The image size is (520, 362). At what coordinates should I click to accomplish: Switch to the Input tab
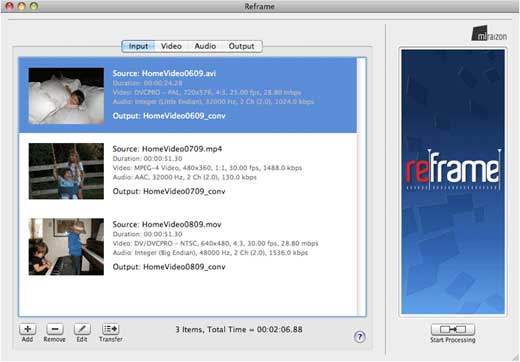(x=138, y=46)
